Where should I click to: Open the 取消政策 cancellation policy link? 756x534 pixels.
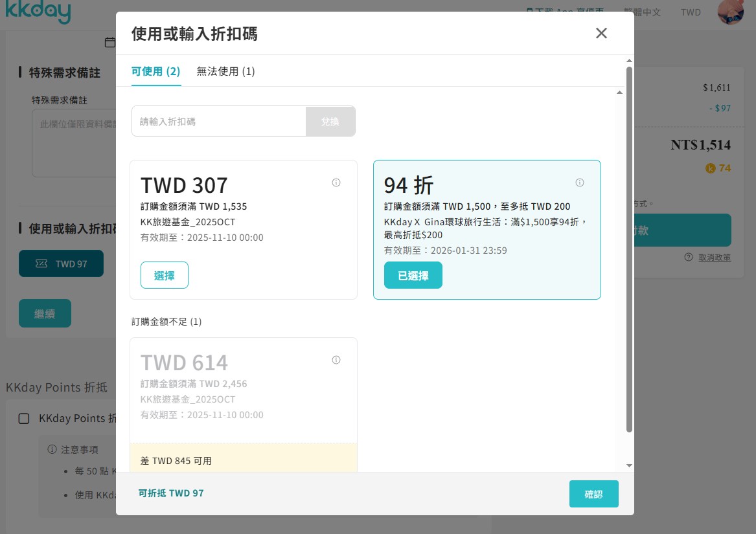tap(715, 257)
